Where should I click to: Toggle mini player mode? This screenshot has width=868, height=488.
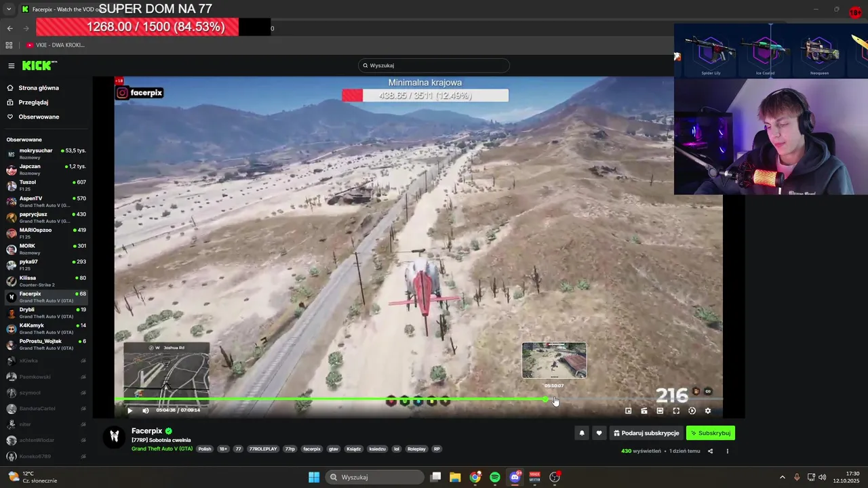pyautogui.click(x=628, y=411)
